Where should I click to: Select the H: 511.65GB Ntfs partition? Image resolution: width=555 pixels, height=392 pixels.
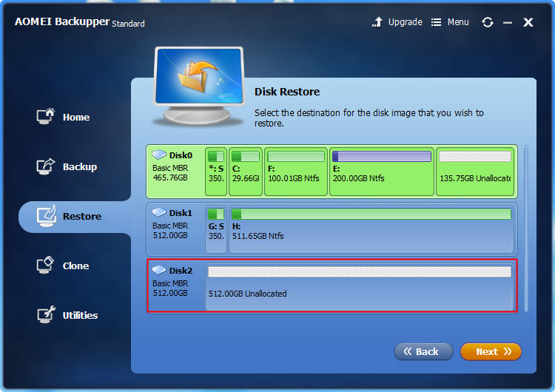[x=371, y=229]
